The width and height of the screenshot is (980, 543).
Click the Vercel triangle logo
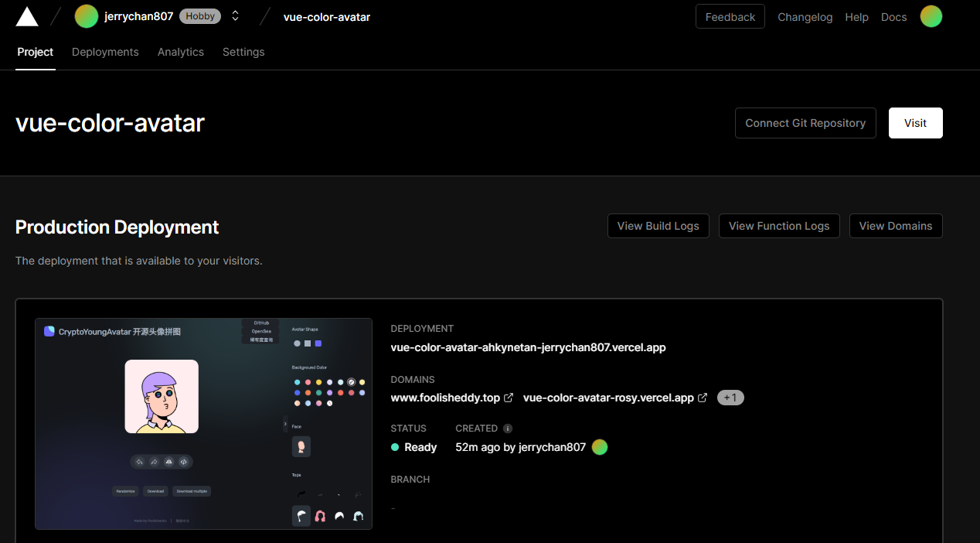click(27, 16)
